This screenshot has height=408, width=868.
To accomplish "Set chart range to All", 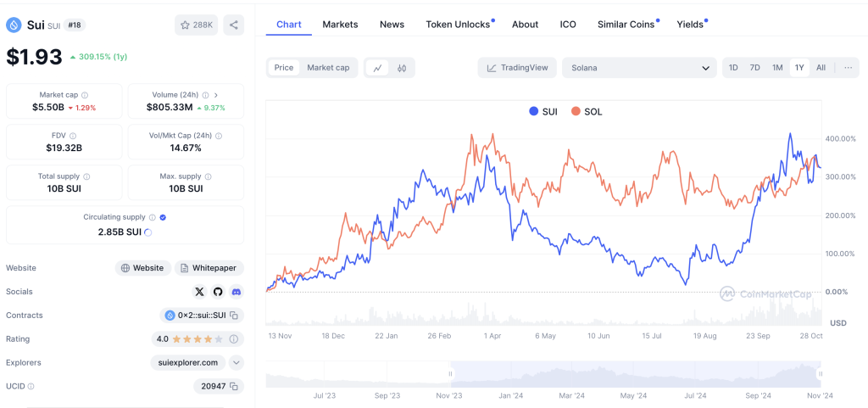I will tap(821, 68).
